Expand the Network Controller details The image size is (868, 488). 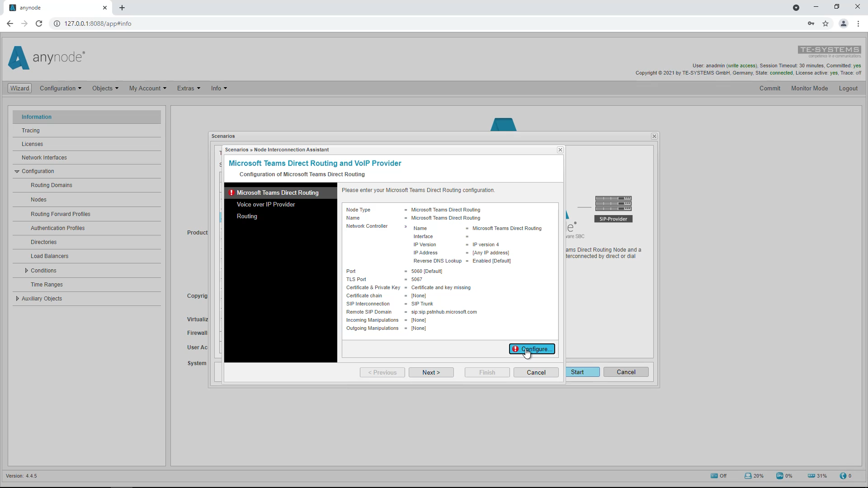pyautogui.click(x=406, y=227)
